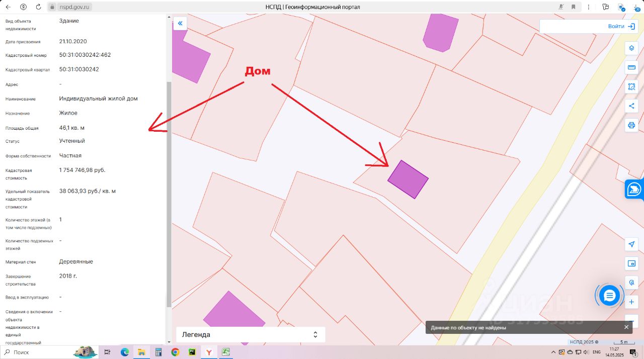Open PyCharm from the taskbar
This screenshot has height=359, width=644.
click(192, 352)
